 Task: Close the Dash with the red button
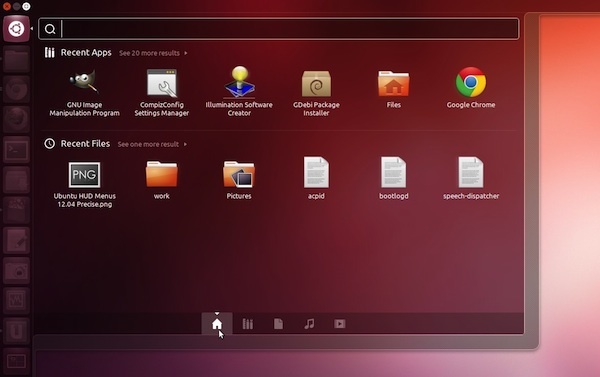[7, 6]
